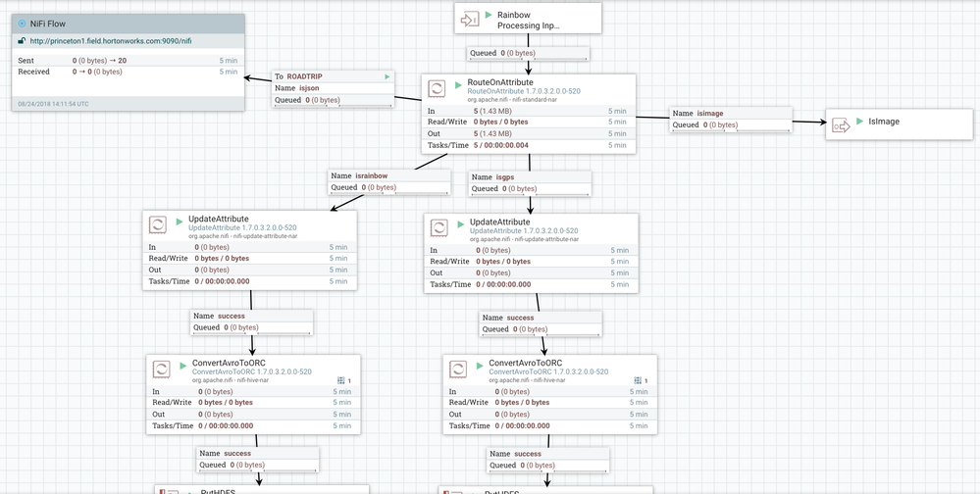Click RouteOnAttribute Read/Write row
Image resolution: width=980 pixels, height=494 pixels.
529,122
